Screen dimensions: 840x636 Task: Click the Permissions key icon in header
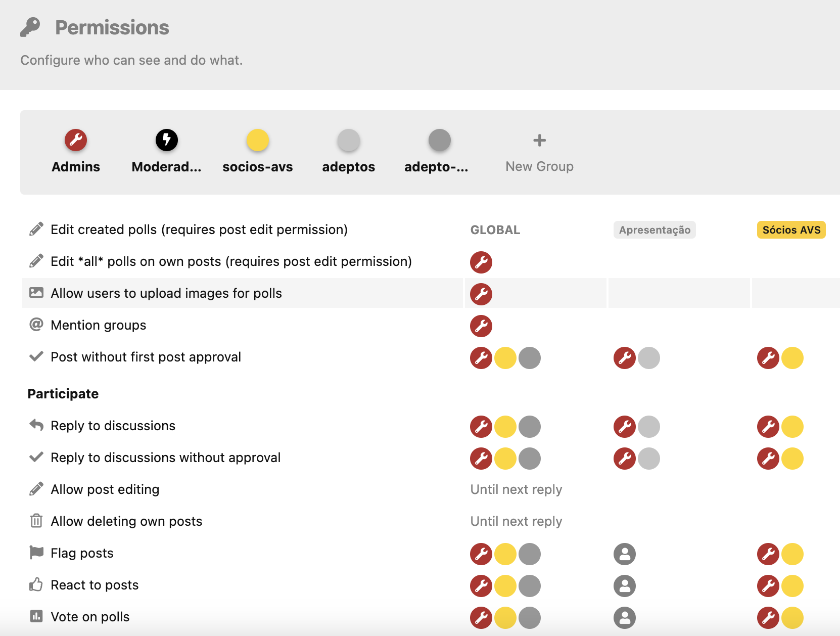coord(30,27)
